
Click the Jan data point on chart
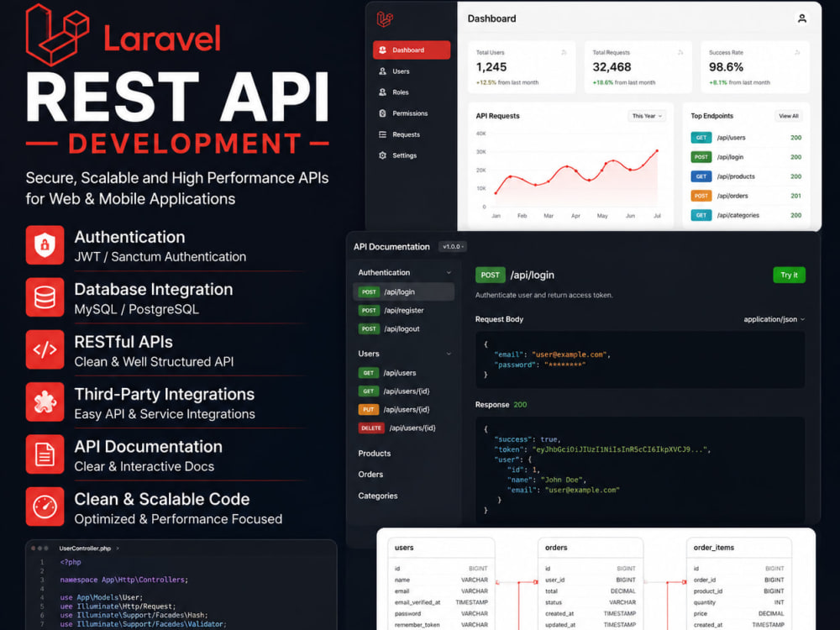[496, 193]
